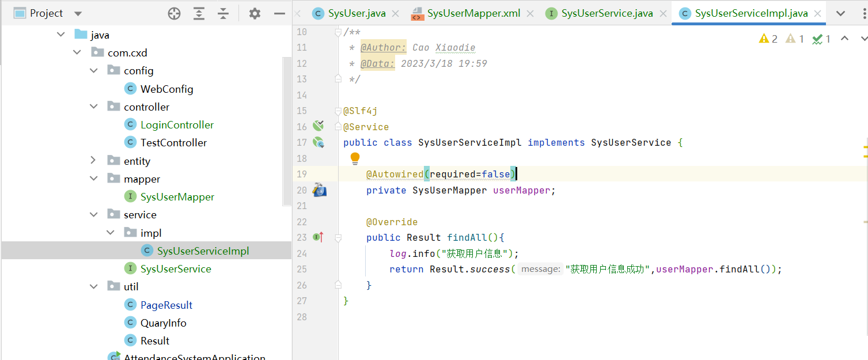Click the weak warning indicator showing 1

(x=794, y=39)
